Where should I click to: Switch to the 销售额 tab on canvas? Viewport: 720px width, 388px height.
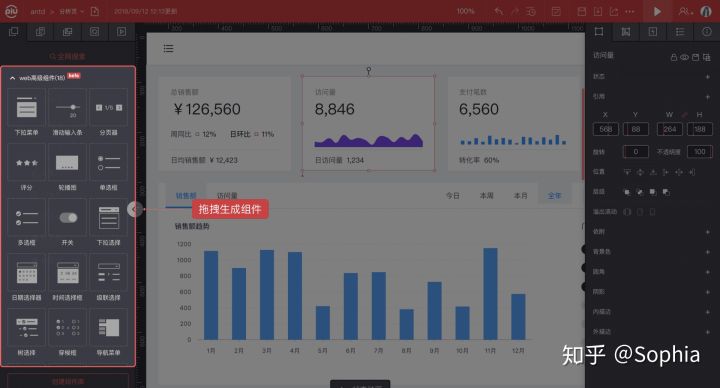(186, 196)
